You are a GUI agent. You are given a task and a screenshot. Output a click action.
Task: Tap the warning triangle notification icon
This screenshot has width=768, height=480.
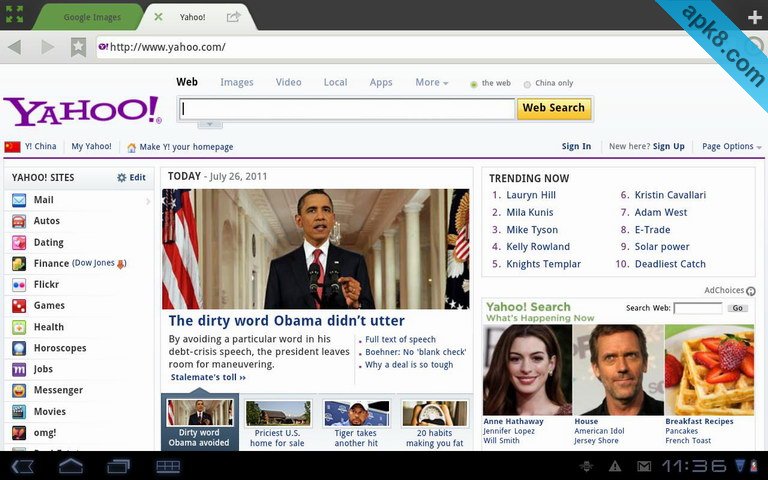(x=615, y=466)
